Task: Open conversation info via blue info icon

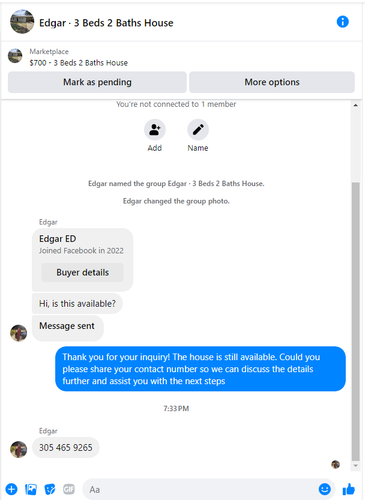Action: pos(342,22)
